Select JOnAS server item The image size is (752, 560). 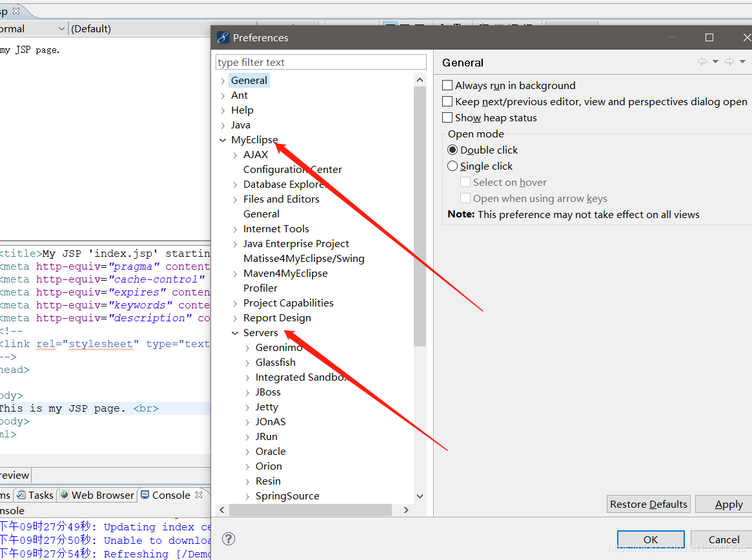(270, 422)
